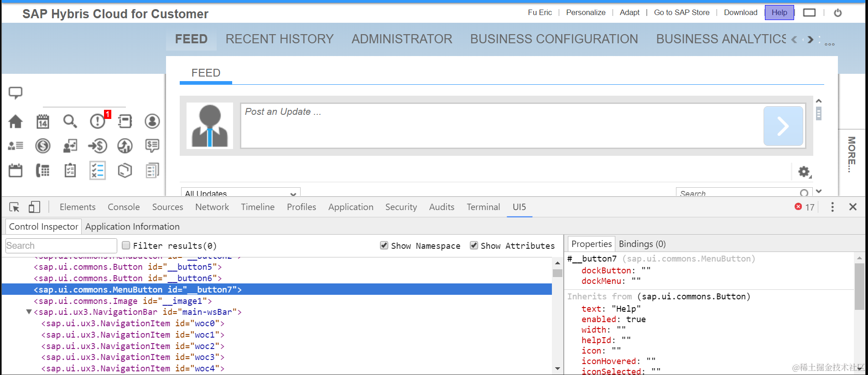The image size is (868, 375).
Task: Click the feed area scroll handle
Action: 819,113
